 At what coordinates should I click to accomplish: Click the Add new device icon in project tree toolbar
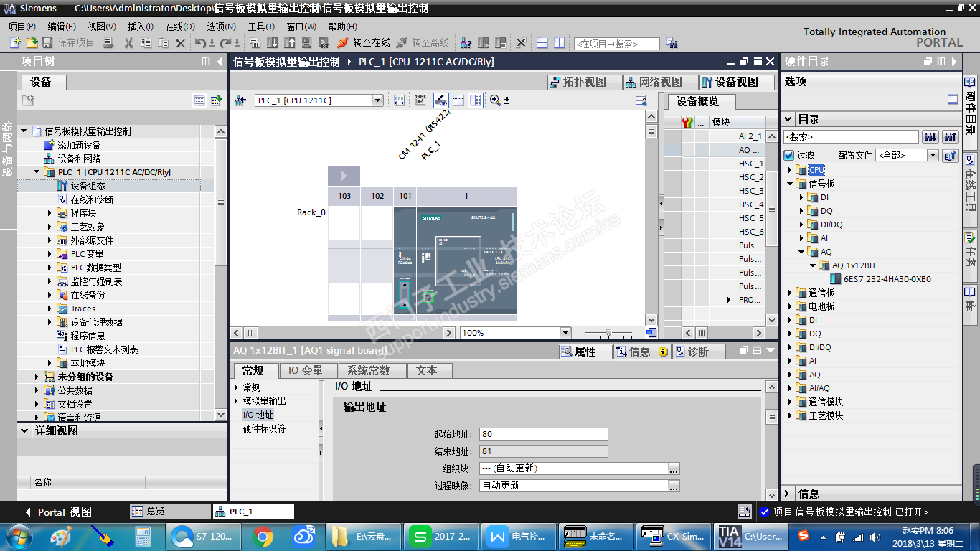[x=28, y=100]
